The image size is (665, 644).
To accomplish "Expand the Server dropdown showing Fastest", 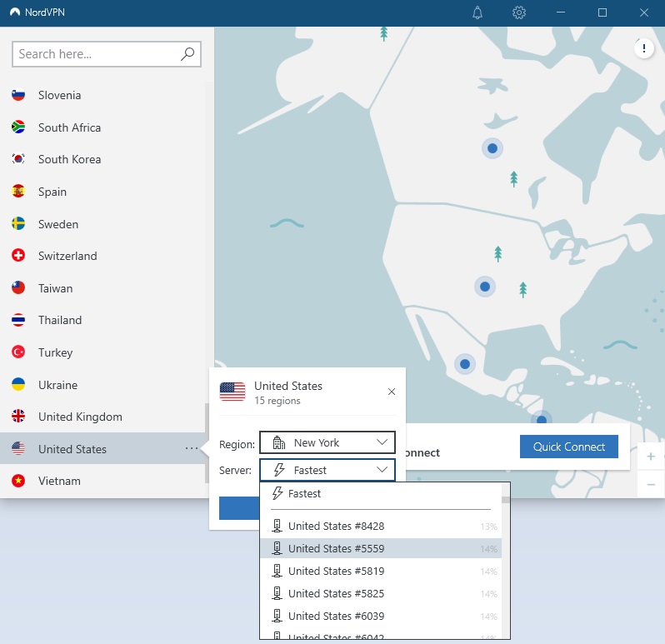I will [x=327, y=470].
